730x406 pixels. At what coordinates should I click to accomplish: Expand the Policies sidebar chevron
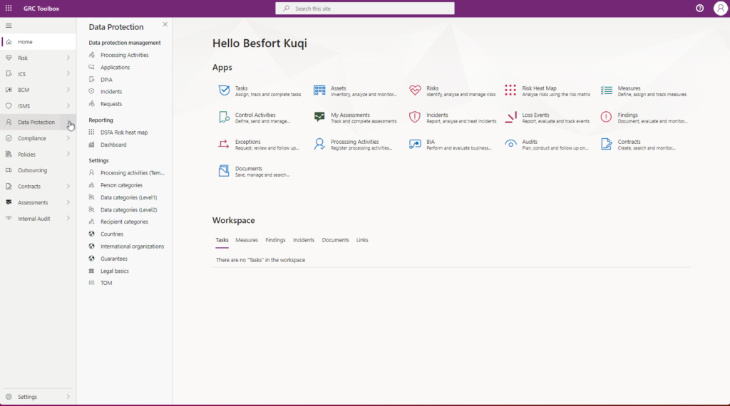tap(68, 154)
